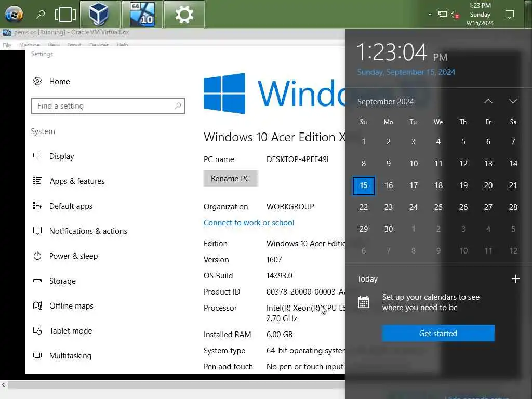The width and height of the screenshot is (532, 399).
Task: Open the View menu in VirtualBox
Action: (54, 45)
